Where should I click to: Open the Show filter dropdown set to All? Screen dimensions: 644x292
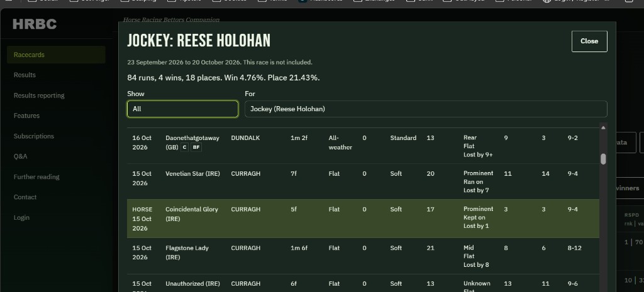coord(182,109)
